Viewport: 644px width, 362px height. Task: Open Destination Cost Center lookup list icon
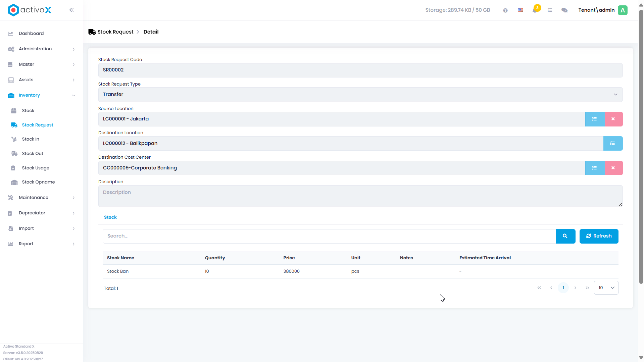click(594, 168)
